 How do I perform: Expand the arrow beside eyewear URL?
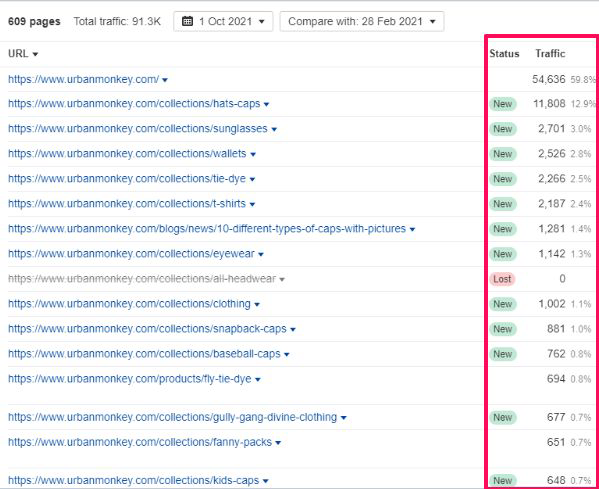(261, 254)
